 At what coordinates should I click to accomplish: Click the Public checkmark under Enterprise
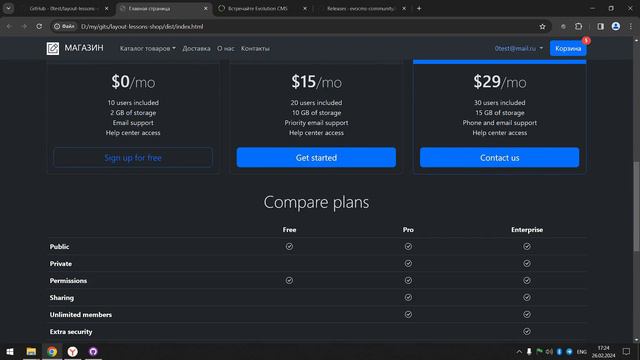[527, 246]
